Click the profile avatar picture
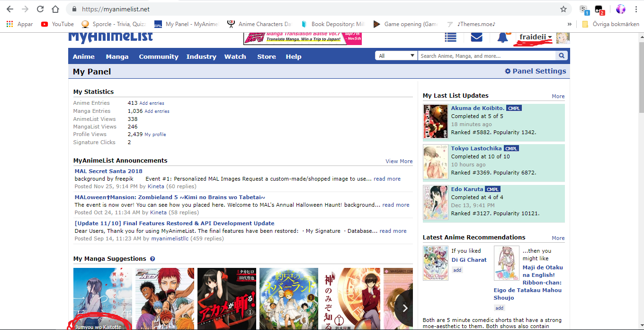Viewport: 644px width, 330px height. pos(563,37)
